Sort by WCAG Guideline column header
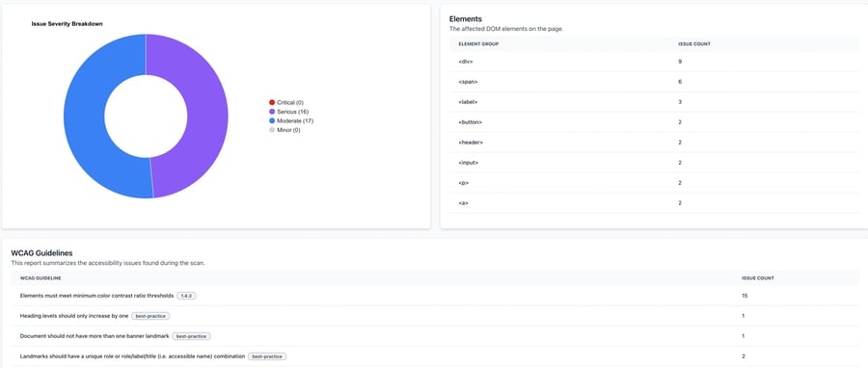This screenshot has width=868, height=368. 41,278
